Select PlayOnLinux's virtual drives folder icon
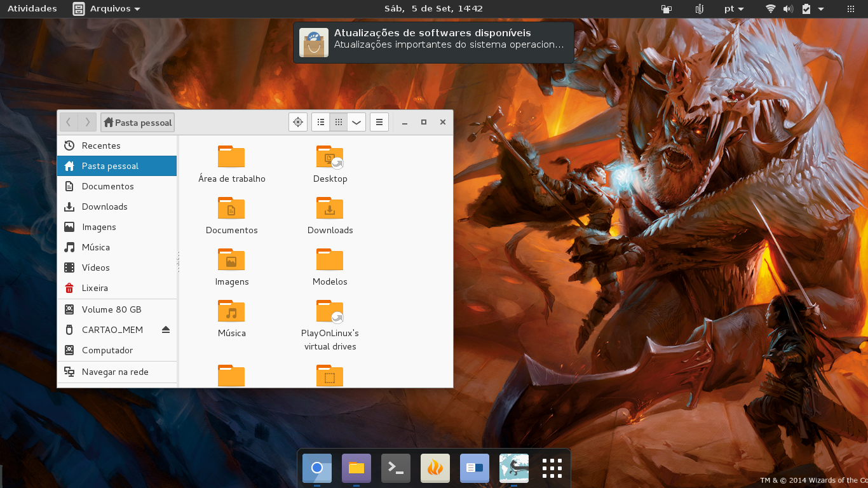Viewport: 868px width, 488px height. click(x=330, y=311)
